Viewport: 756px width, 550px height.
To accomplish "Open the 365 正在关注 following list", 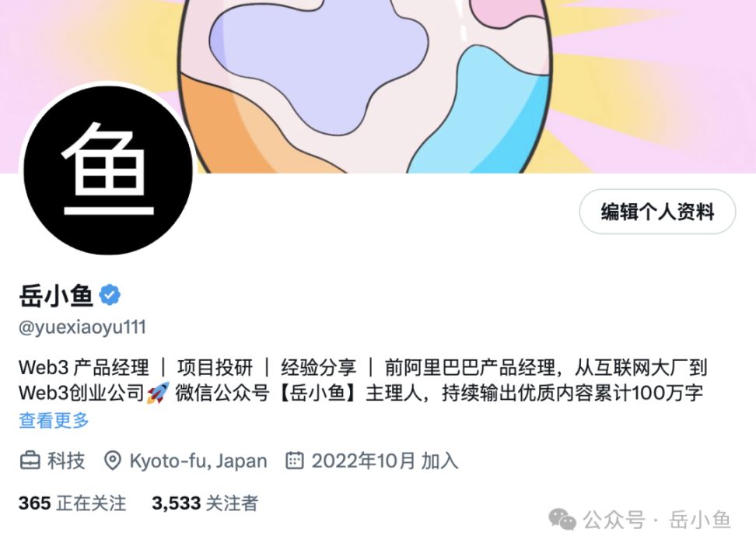I will pyautogui.click(x=72, y=503).
